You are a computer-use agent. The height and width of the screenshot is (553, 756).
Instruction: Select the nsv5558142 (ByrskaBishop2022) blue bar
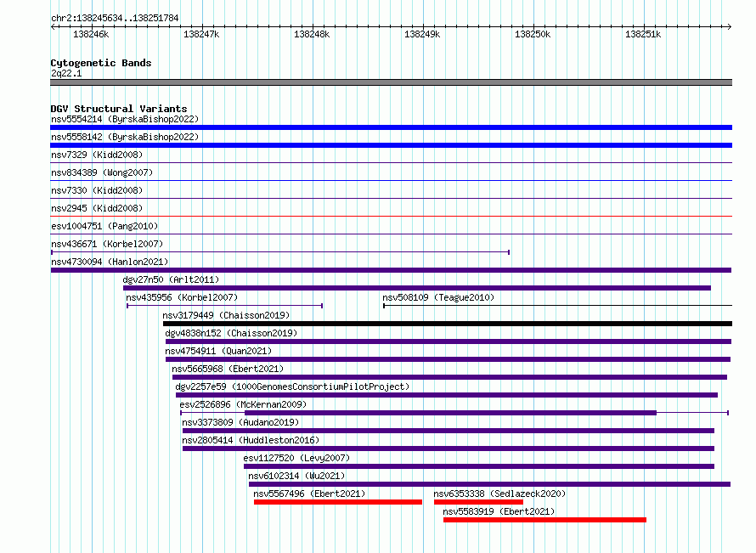[x=391, y=145]
